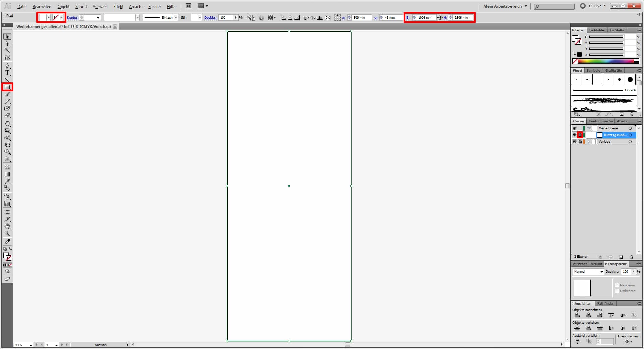Open the Mein Arbeitsbereich workspace dropdown
Viewport: 644px width, 349px height.
505,6
